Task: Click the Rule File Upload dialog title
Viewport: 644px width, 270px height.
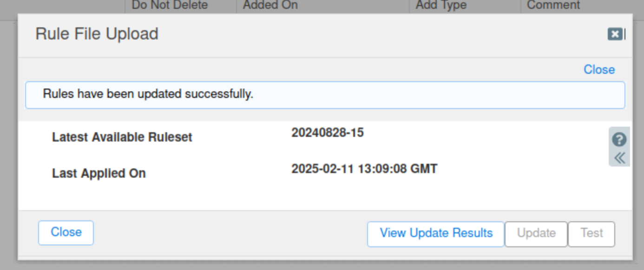Action: (97, 34)
